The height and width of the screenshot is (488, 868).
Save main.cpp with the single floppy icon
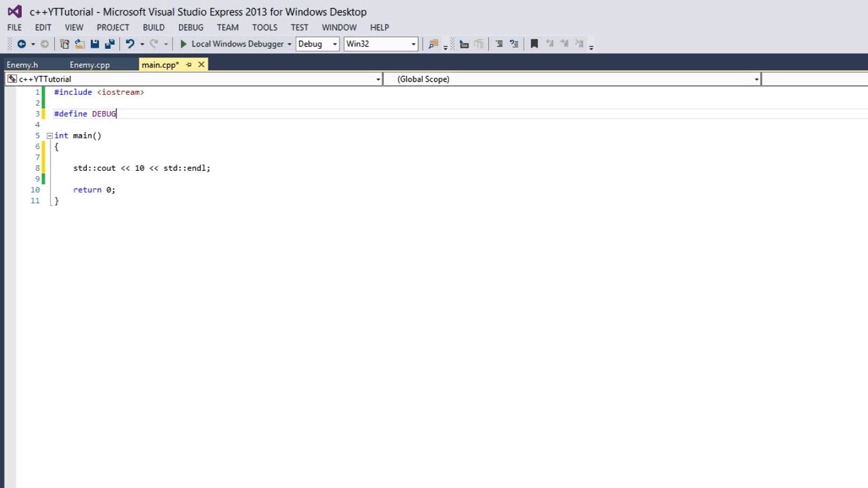(x=95, y=44)
